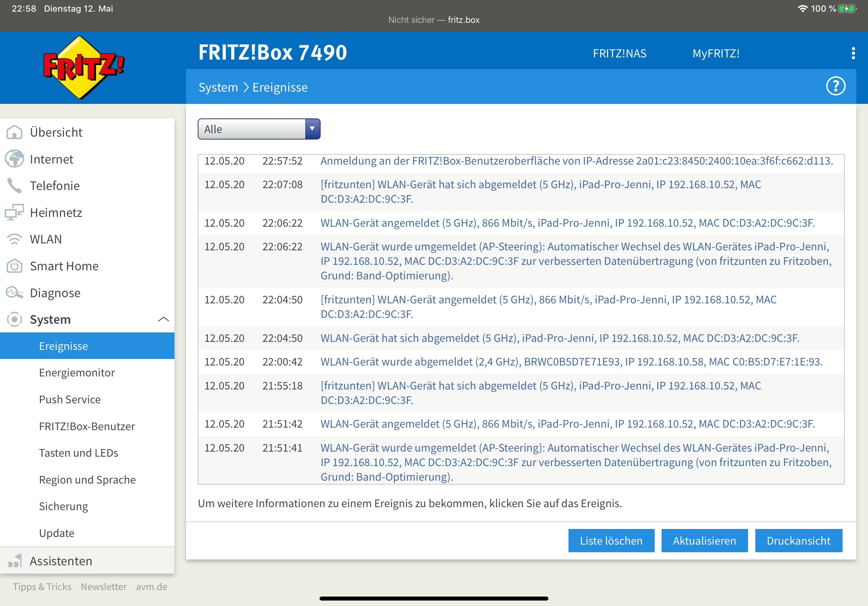Click the Heimnetz network icon
Viewport: 868px width, 606px height.
15,212
